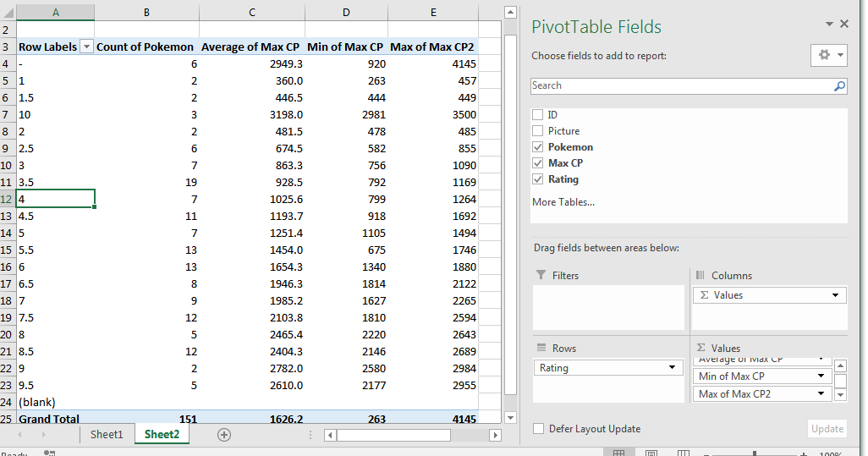Viewport: 868px width, 456px height.
Task: Click cell with count 19
Action: pyautogui.click(x=146, y=182)
